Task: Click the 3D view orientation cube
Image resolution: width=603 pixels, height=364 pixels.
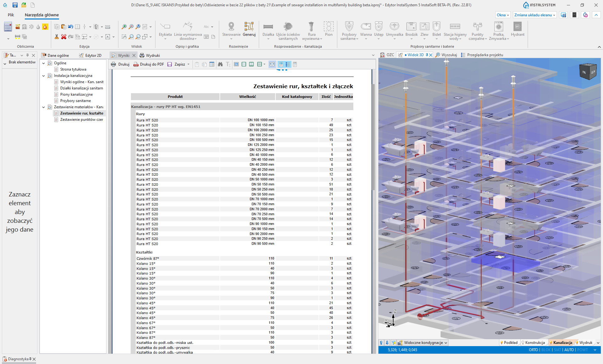Action: (x=587, y=72)
